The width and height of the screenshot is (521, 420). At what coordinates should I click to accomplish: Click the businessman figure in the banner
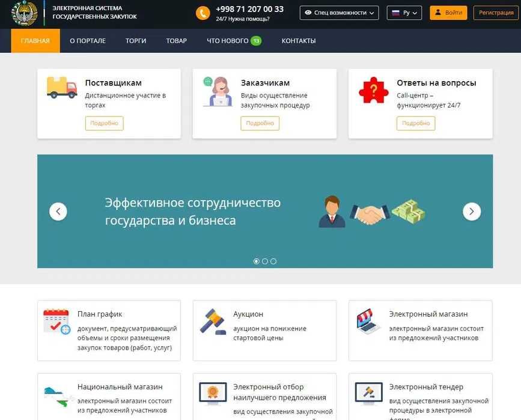[332, 212]
